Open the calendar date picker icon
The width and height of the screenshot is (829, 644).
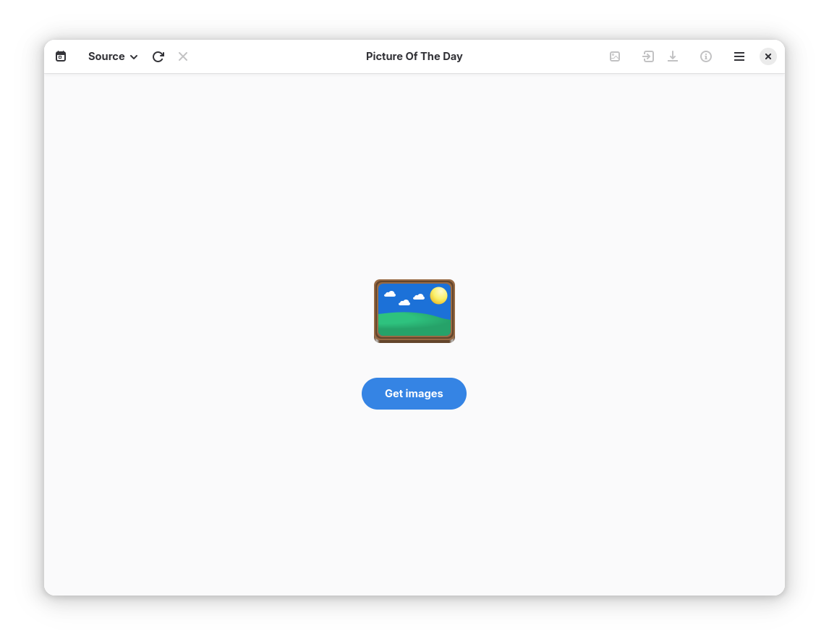pyautogui.click(x=61, y=56)
